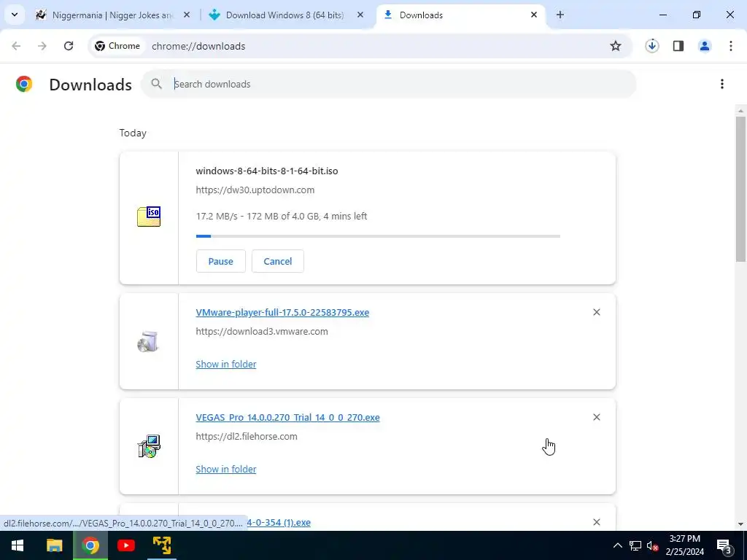Open the Windows Start menu
This screenshot has width=747, height=560.
pos(18,545)
